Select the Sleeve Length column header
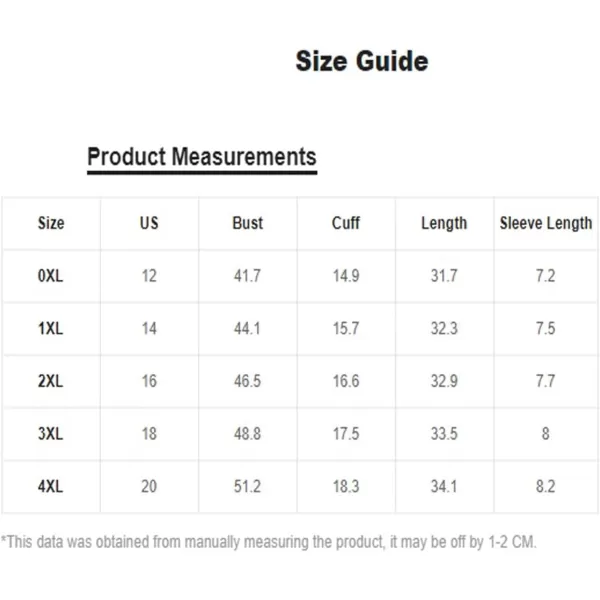The height and width of the screenshot is (600, 600). 546,223
